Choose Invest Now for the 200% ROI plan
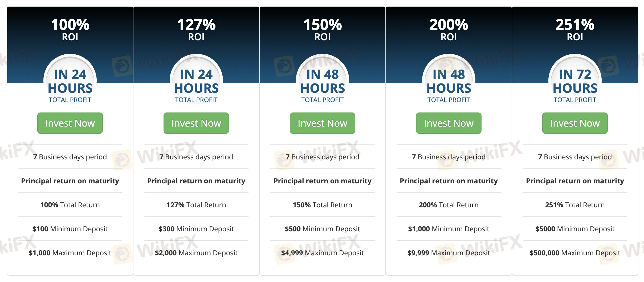 tap(449, 123)
